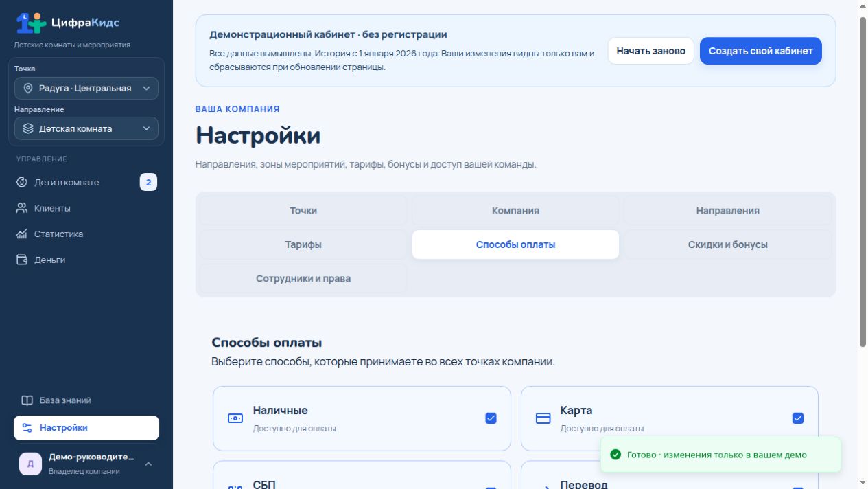This screenshot has height=489, width=868.
Task: Click the Готово notification message
Action: pos(716,455)
